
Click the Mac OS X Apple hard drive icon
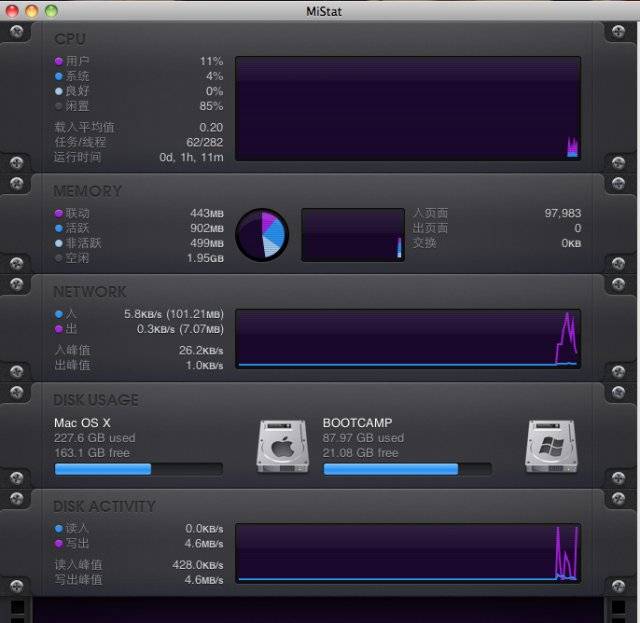(x=282, y=445)
